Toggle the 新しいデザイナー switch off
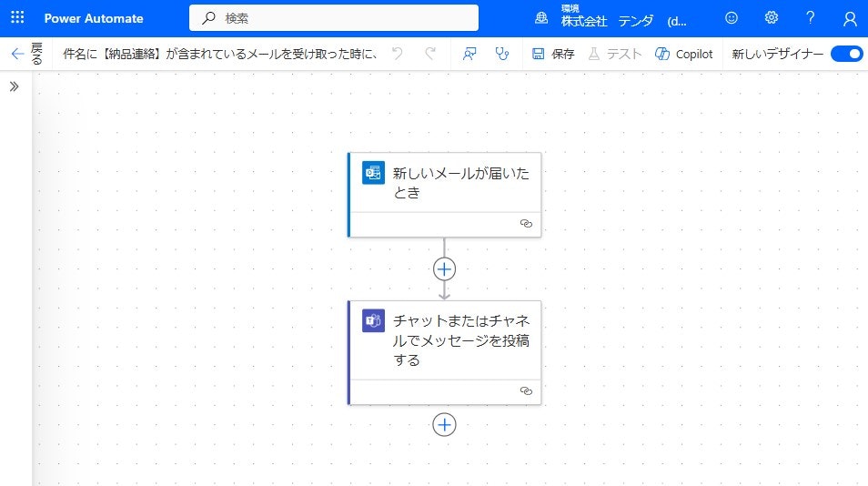The width and height of the screenshot is (868, 486). point(846,54)
